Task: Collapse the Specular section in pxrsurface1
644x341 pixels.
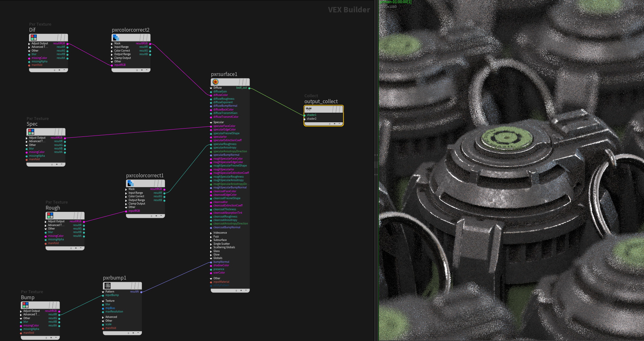Action: (211, 122)
